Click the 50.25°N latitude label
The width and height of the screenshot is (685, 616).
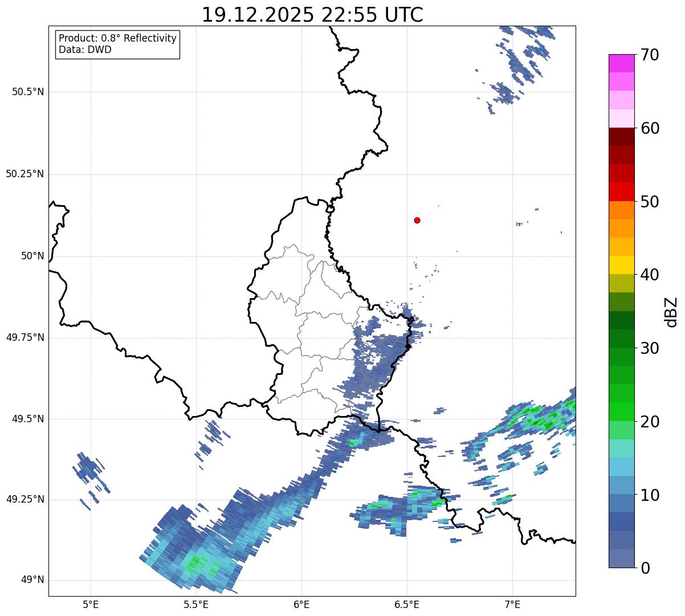25,174
